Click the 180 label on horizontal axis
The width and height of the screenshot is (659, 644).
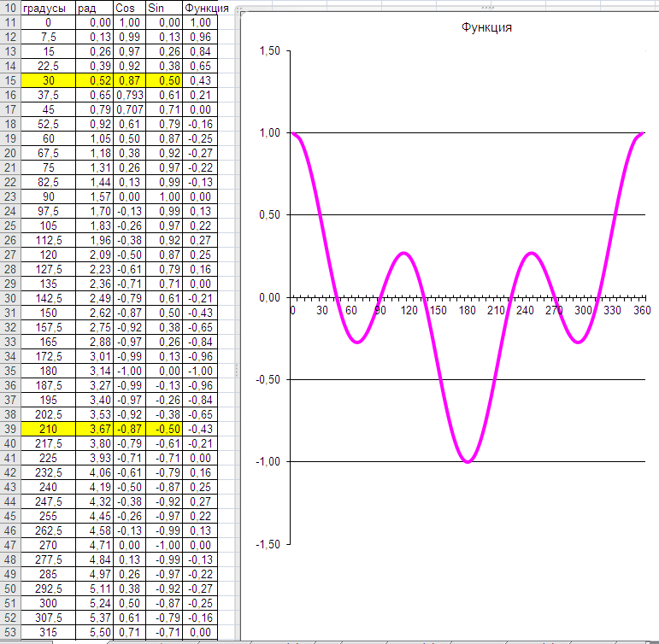[467, 310]
